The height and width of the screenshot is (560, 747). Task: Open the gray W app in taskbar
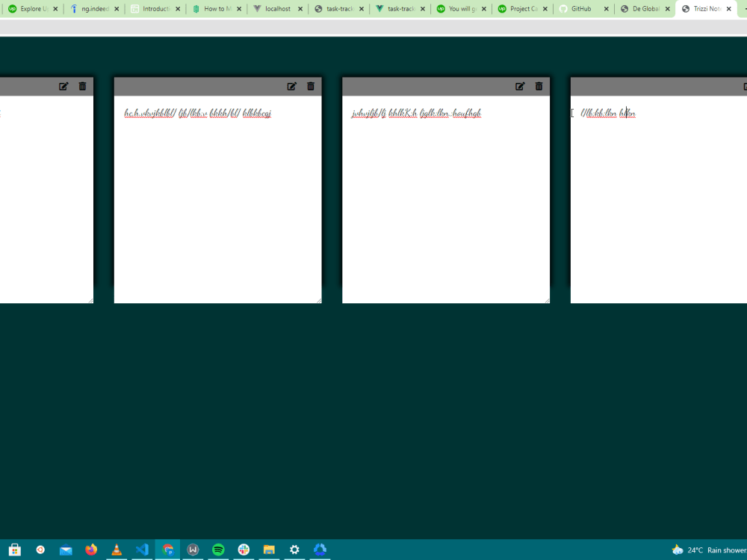(193, 550)
